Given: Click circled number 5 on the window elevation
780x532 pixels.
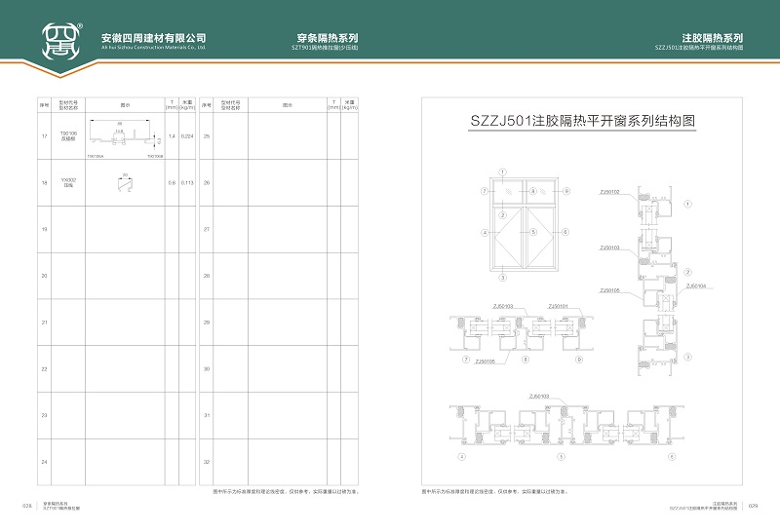Looking at the screenshot, I should (x=535, y=232).
